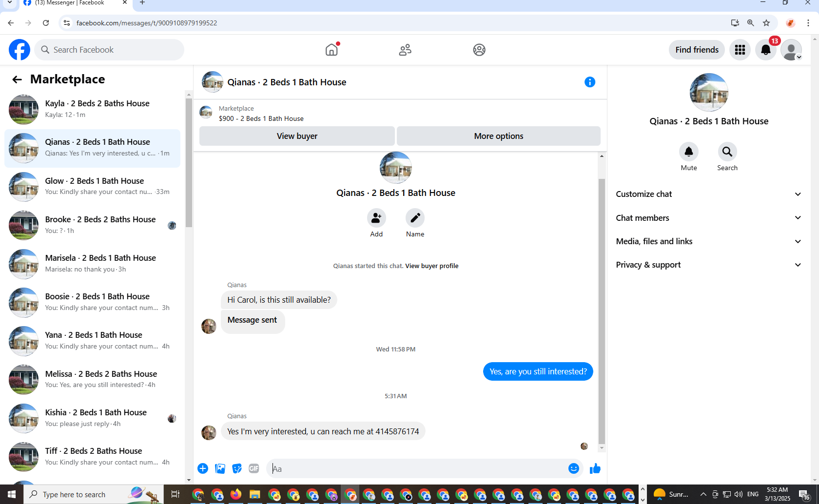This screenshot has width=819, height=504.
Task: Open the View buyer profile link
Action: [431, 266]
